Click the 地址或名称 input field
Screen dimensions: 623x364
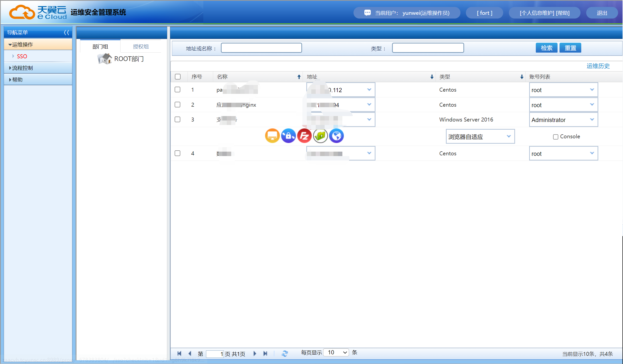261,48
